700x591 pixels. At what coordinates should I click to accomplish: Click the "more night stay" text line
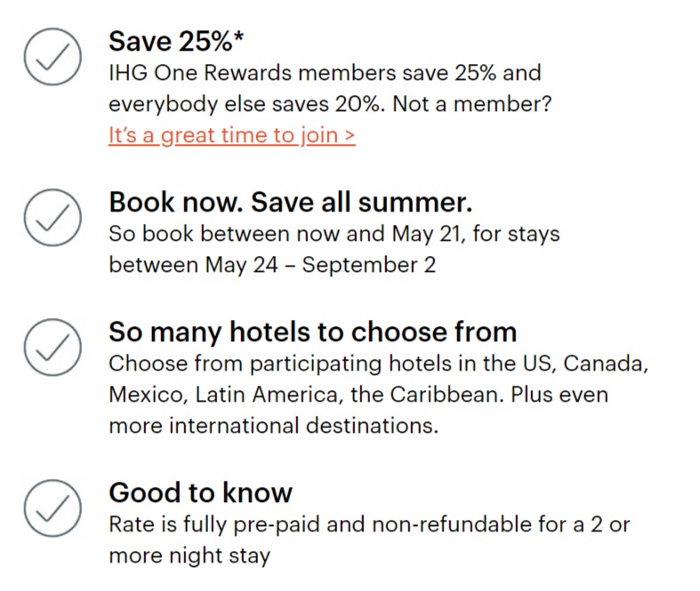pyautogui.click(x=189, y=555)
